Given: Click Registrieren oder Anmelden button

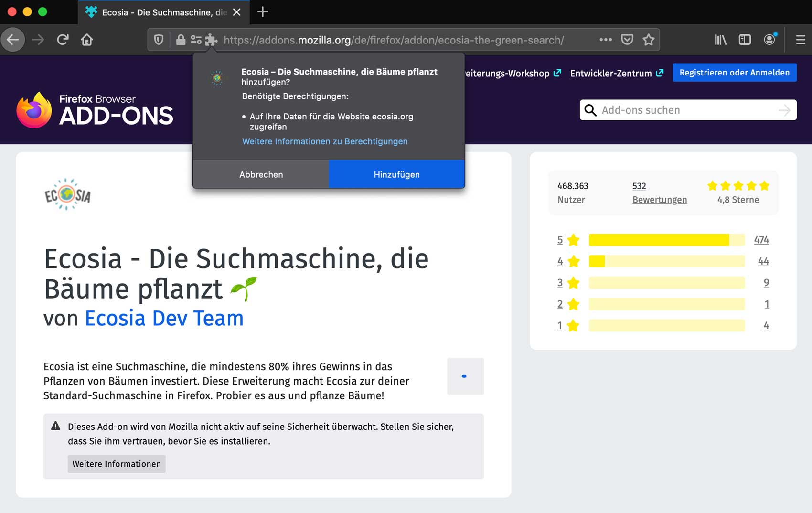Looking at the screenshot, I should click(735, 73).
